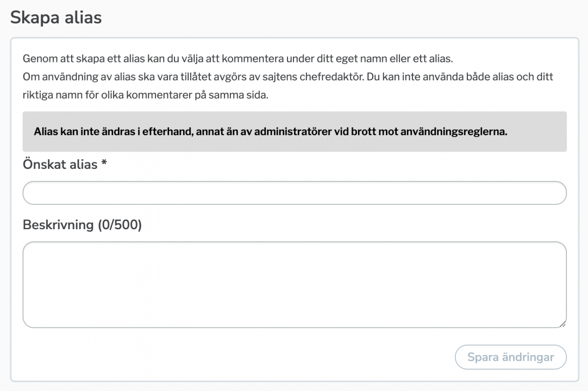Click the middle of the description textarea
The image size is (588, 391).
tap(293, 283)
